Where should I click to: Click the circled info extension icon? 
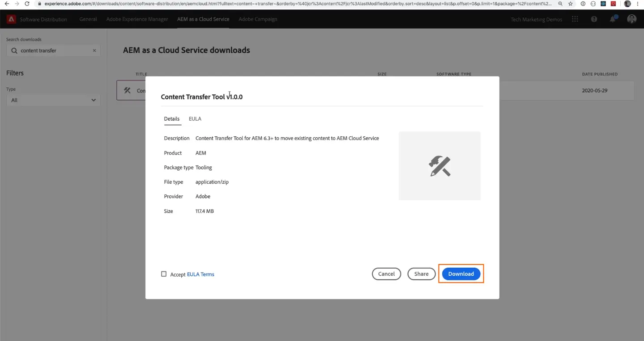click(x=583, y=4)
